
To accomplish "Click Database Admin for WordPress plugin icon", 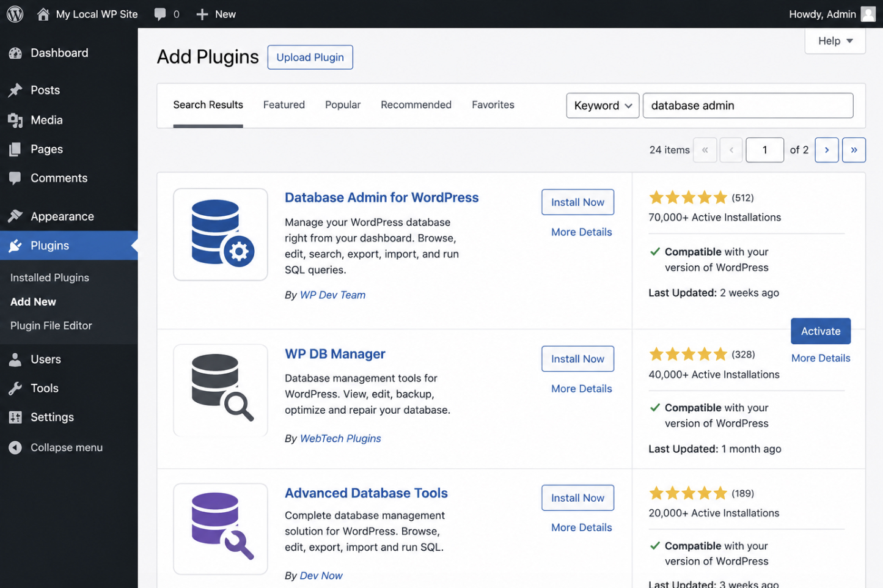I will pos(221,234).
